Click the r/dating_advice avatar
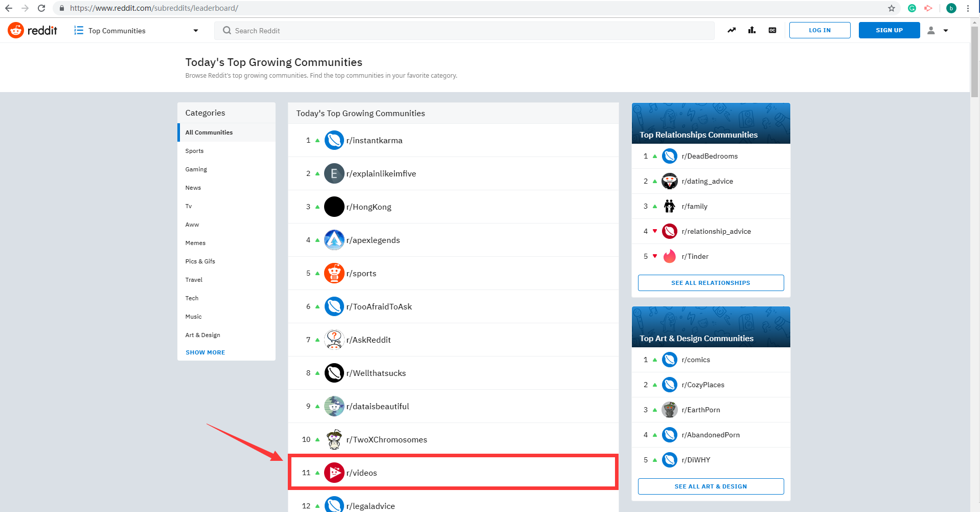Image resolution: width=980 pixels, height=512 pixels. 670,181
